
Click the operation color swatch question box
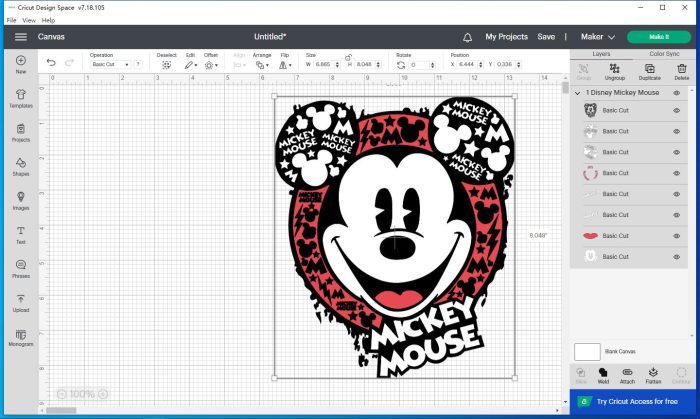[138, 65]
